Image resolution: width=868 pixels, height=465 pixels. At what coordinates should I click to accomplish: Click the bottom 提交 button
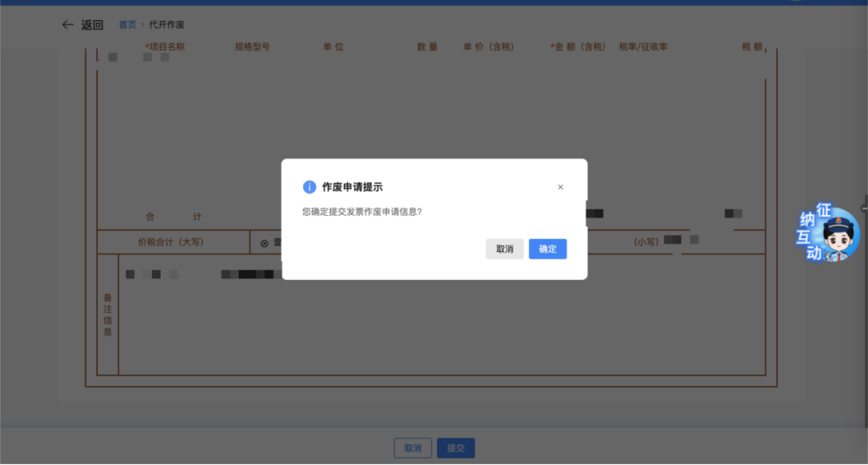click(x=456, y=448)
